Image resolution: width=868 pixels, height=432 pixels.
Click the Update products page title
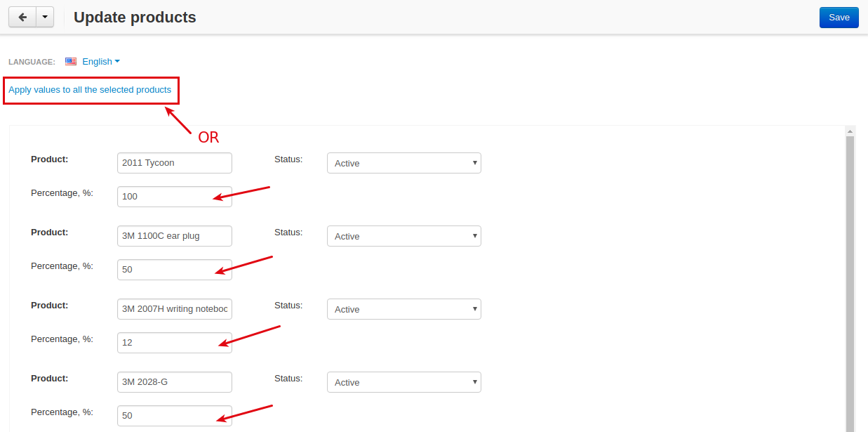[135, 18]
